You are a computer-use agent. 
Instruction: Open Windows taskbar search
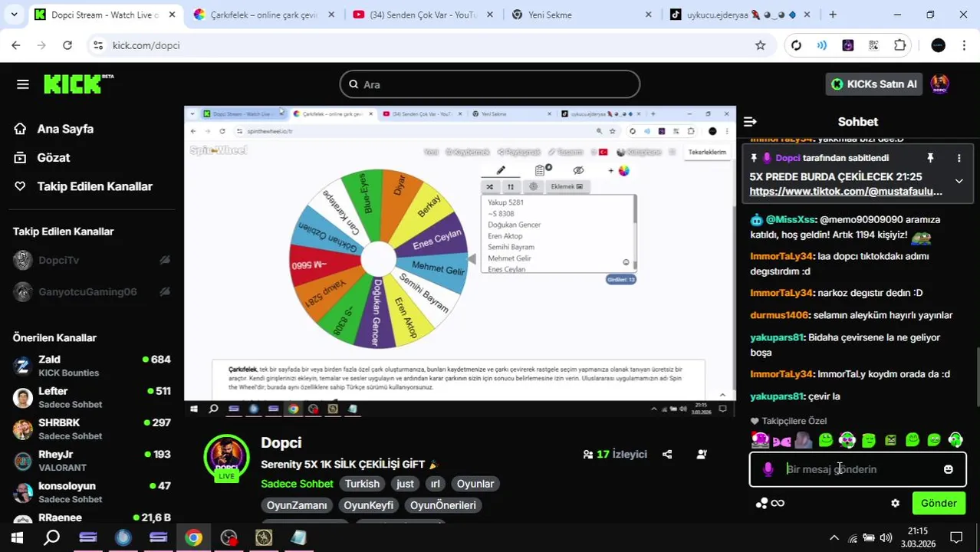(x=52, y=538)
